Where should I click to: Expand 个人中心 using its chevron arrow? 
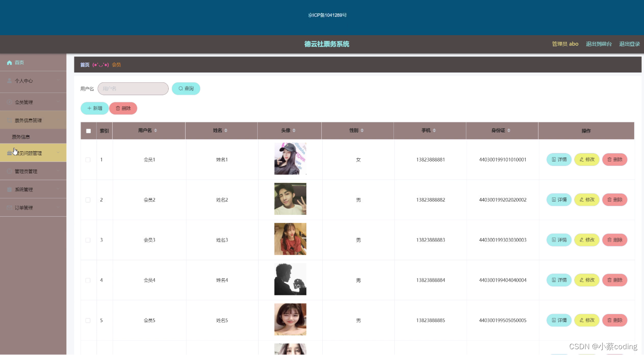(x=58, y=81)
